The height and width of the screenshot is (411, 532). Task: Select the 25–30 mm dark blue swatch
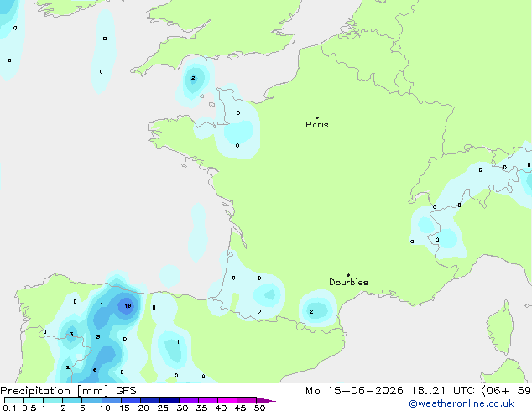[170, 400]
